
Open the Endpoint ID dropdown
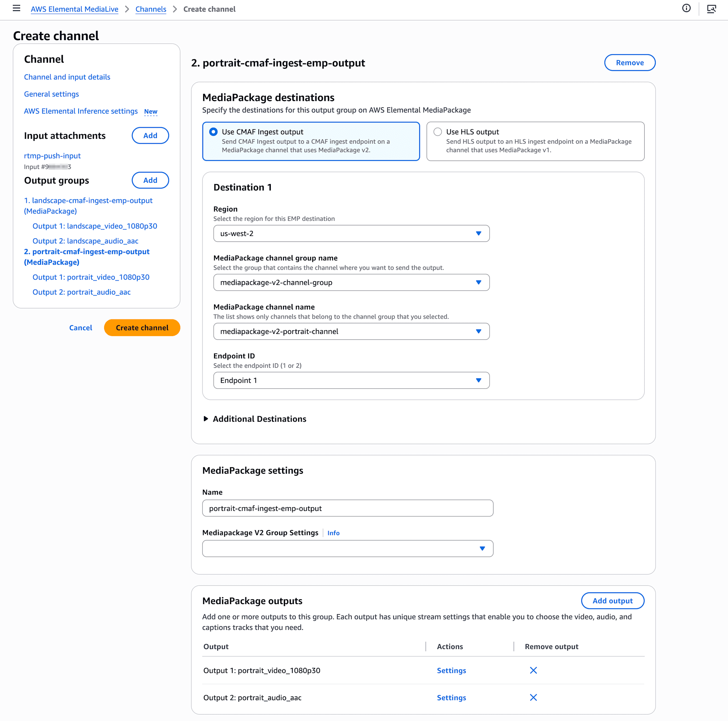click(351, 380)
